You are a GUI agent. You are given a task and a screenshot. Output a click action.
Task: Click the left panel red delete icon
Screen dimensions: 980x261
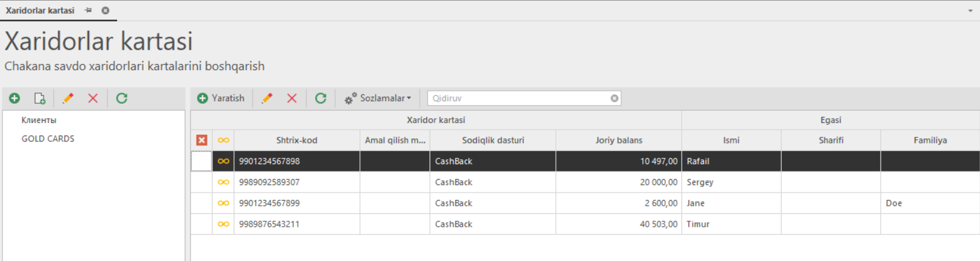pyautogui.click(x=93, y=98)
